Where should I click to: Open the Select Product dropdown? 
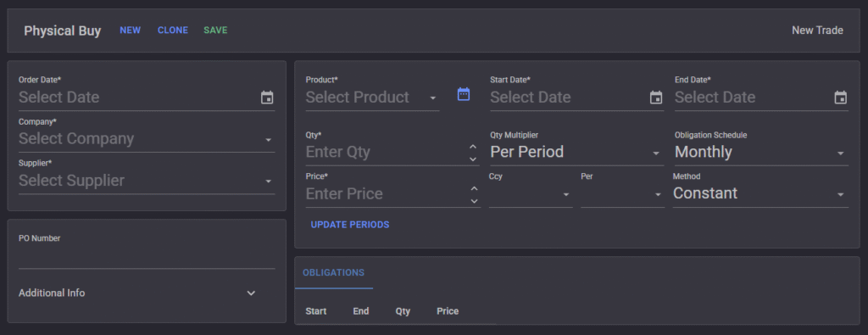click(x=373, y=98)
